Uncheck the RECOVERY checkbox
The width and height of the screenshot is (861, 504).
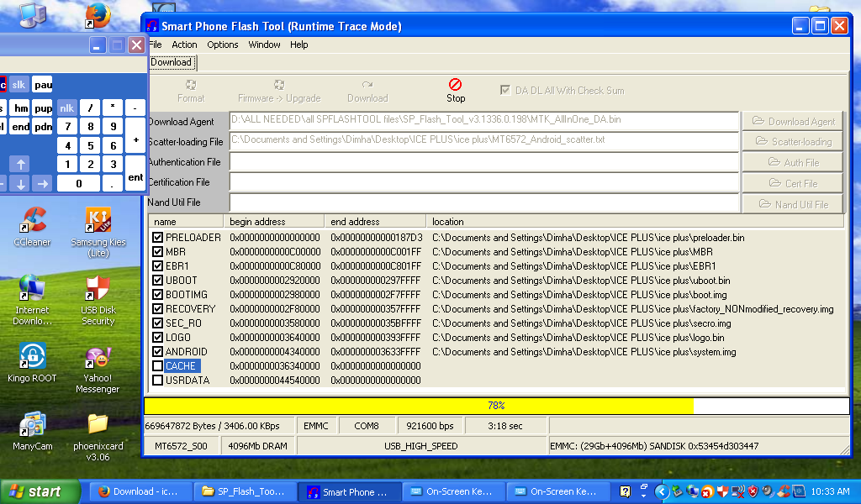pyautogui.click(x=157, y=309)
